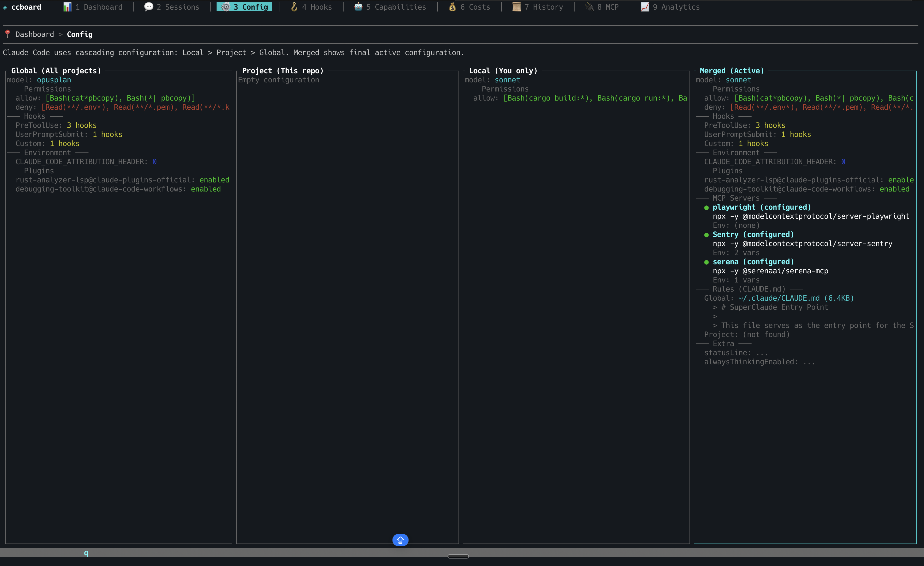This screenshot has height=566, width=924.
Task: Collapse the MCP Servers section
Action: pos(736,198)
